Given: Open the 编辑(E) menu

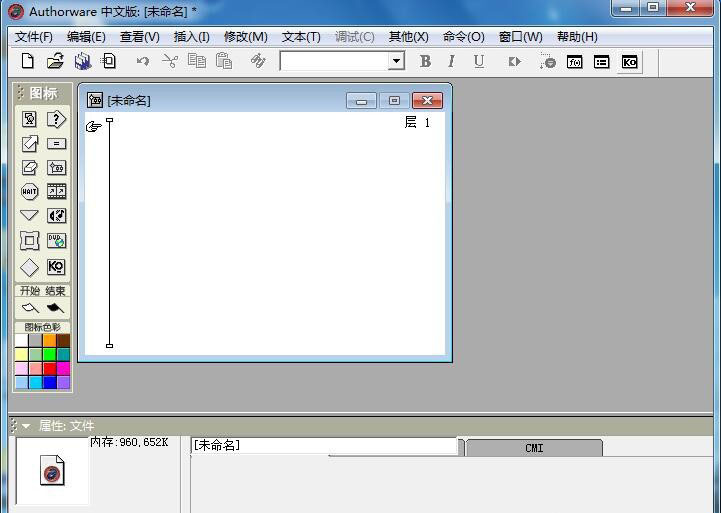Looking at the screenshot, I should (86, 37).
